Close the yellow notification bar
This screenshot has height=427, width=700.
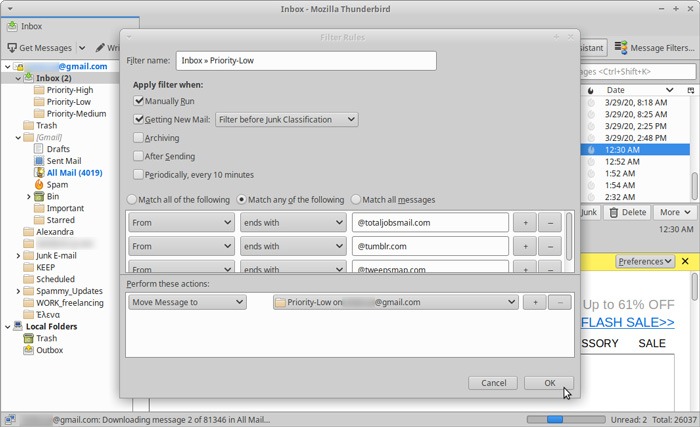coord(685,261)
